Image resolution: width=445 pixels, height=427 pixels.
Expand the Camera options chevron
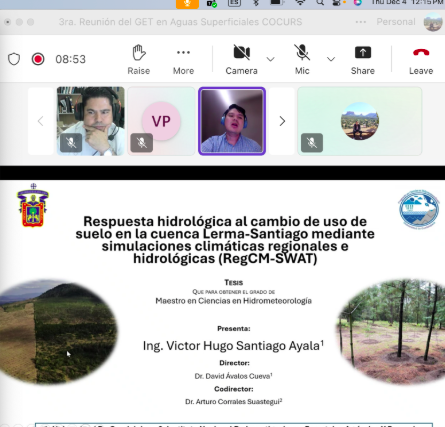tap(271, 59)
